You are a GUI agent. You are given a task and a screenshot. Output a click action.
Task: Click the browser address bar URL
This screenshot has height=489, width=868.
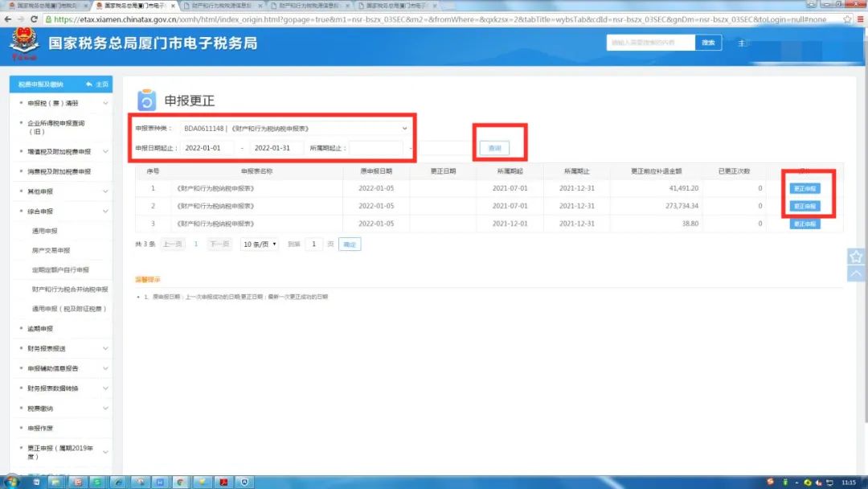(440, 18)
